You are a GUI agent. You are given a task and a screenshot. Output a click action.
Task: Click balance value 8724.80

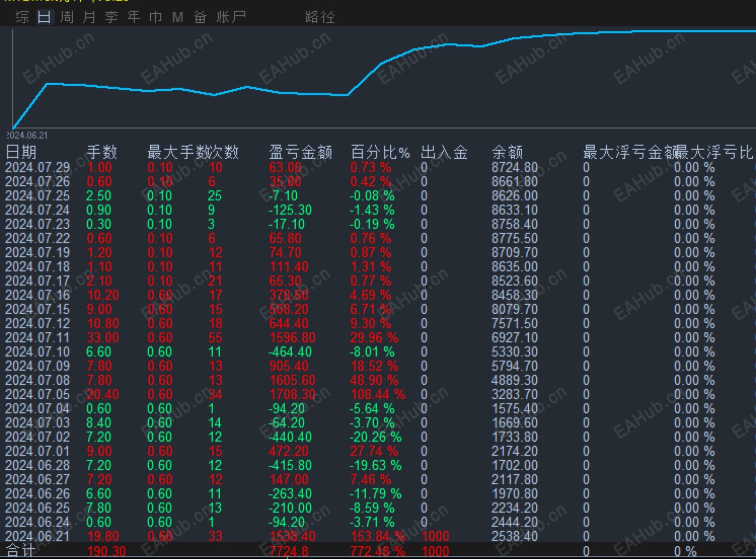pos(515,167)
